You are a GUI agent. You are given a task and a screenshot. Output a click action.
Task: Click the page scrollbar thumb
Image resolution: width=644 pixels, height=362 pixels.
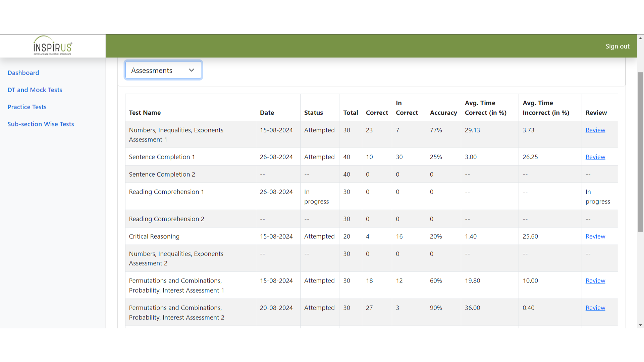640,152
